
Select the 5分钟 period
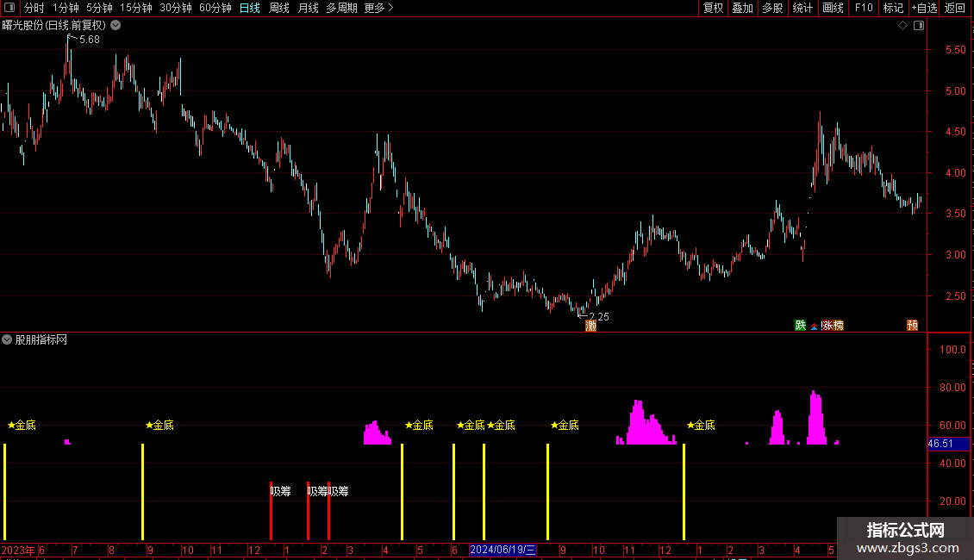pyautogui.click(x=99, y=8)
